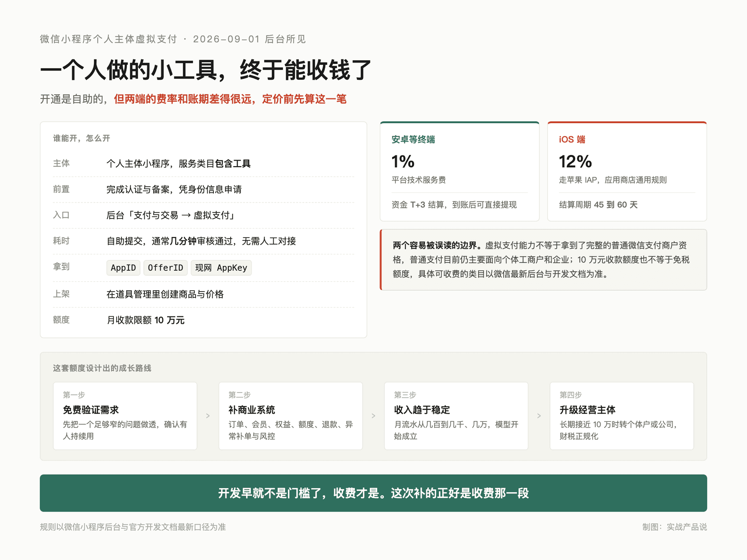This screenshot has width=747, height=560.
Task: Click the 这套额度设计出的成长路线 section heading
Action: 102,368
